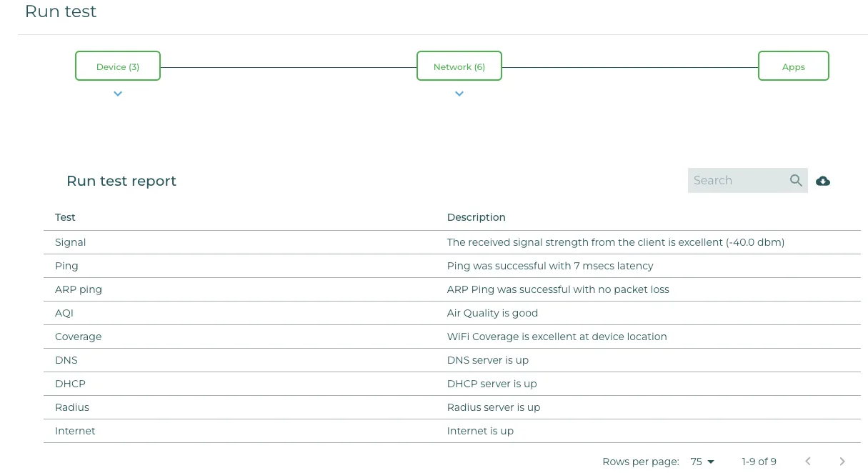Image resolution: width=868 pixels, height=473 pixels.
Task: Go to next page of results
Action: pos(842,462)
